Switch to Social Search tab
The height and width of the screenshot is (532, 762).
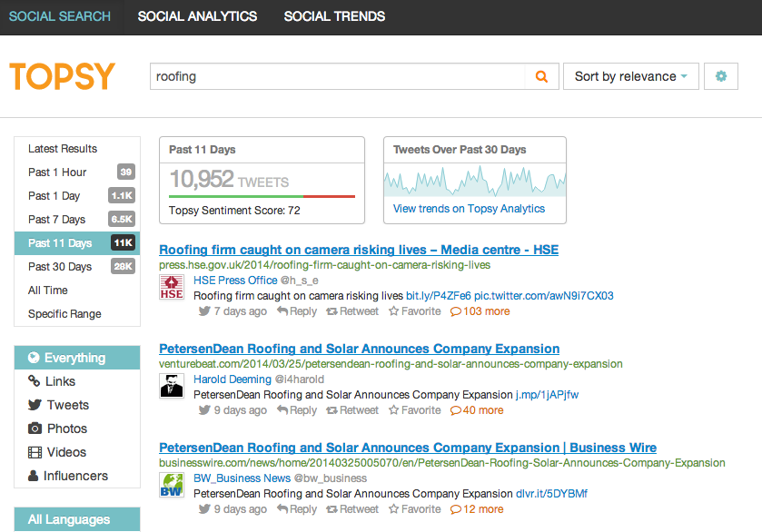coord(60,16)
